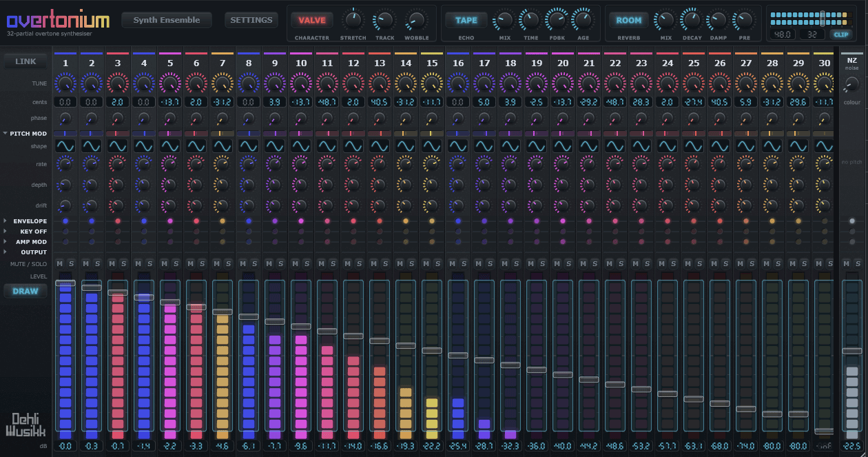Viewport: 868px width, 457px height.
Task: Click the drift knob for partial 12
Action: click(353, 205)
